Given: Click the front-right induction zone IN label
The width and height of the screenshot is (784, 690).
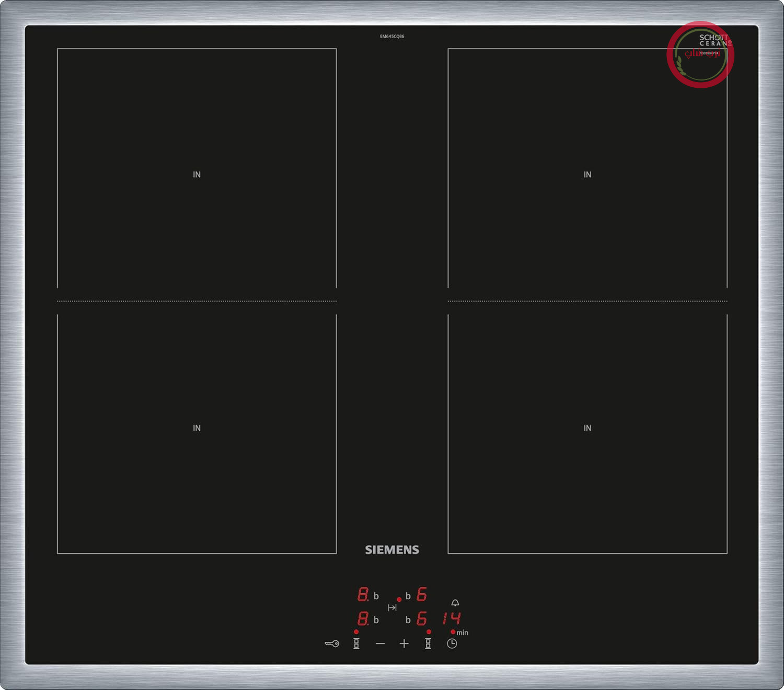Looking at the screenshot, I should coord(587,428).
